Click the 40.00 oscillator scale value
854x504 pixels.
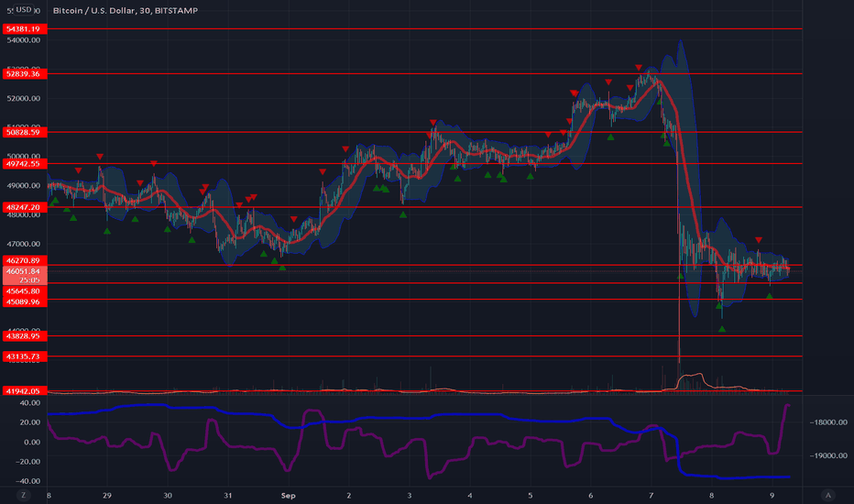coord(30,402)
